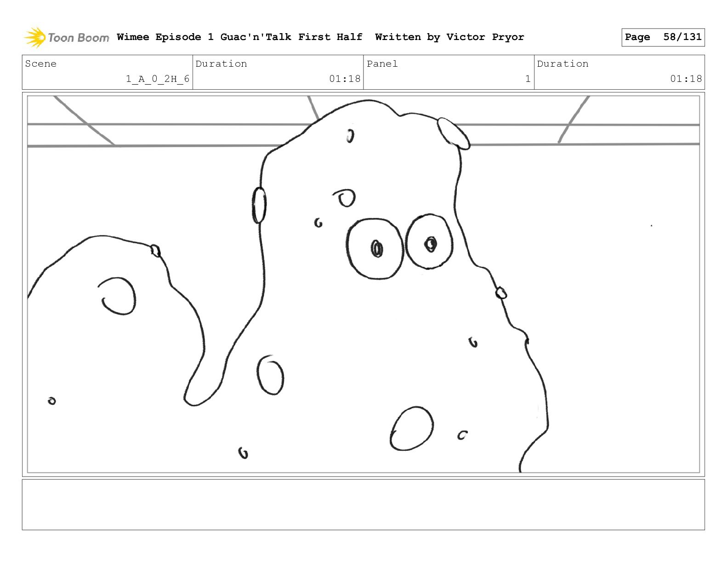Click the text 'Written by Victor Pryor'
This screenshot has width=728, height=563.
point(449,37)
